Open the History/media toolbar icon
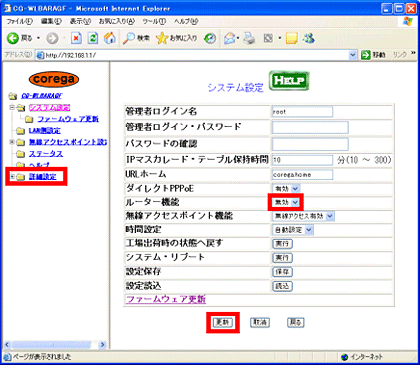Viewport: 420px width, 365px height. 210,39
